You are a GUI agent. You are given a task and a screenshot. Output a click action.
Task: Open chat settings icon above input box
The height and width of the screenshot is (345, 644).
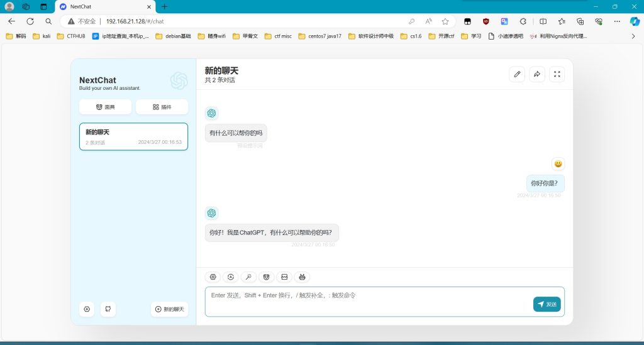[x=213, y=277]
